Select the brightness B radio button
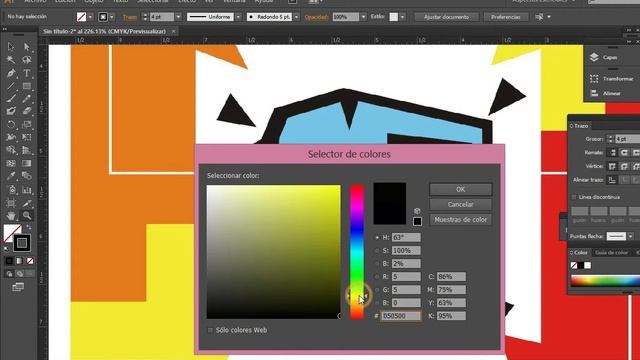This screenshot has width=640, height=360. click(x=377, y=264)
